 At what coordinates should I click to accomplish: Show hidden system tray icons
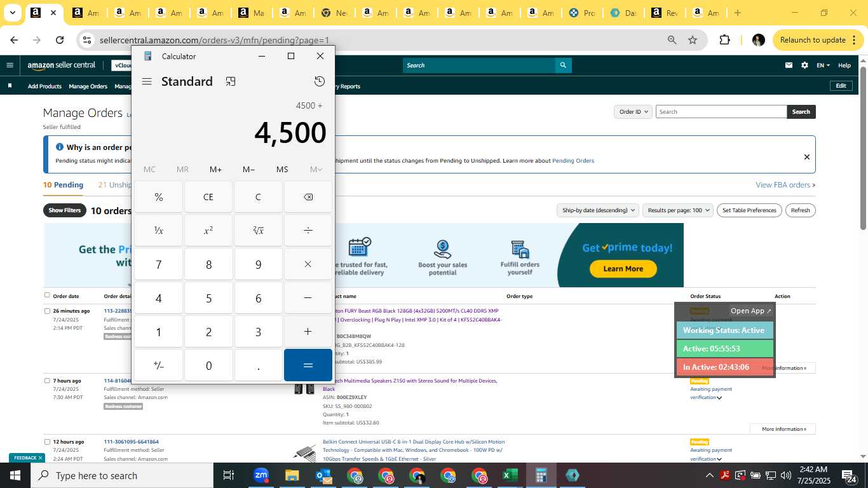[710, 475]
